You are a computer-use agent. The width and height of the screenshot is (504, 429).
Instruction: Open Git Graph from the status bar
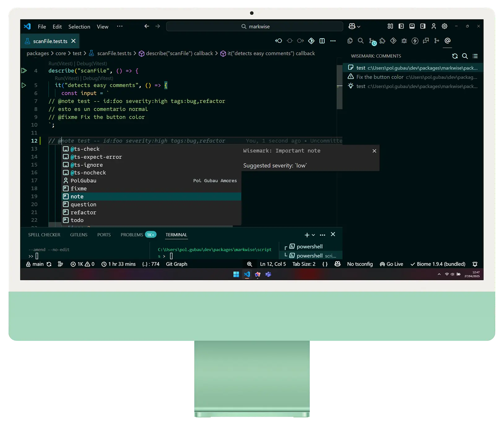[x=176, y=264]
